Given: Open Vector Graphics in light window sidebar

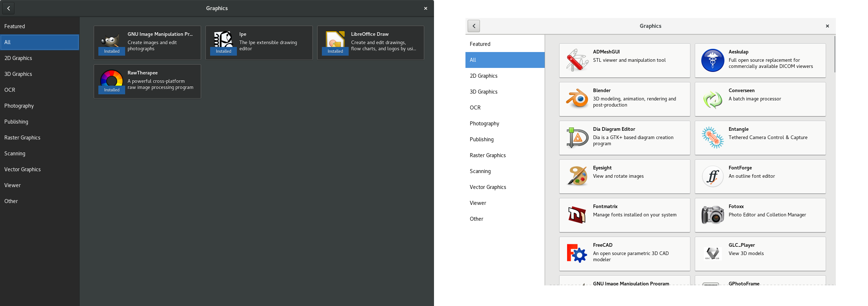Looking at the screenshot, I should [505, 187].
